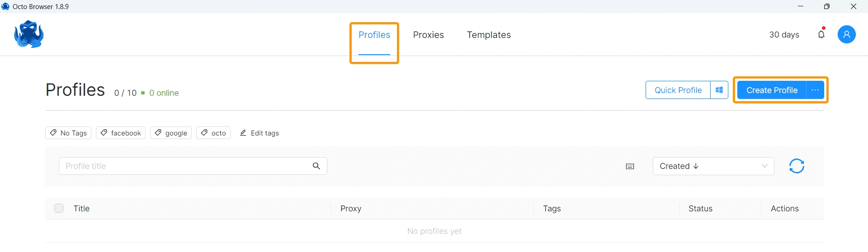Open the Create Profile more options menu

click(815, 90)
